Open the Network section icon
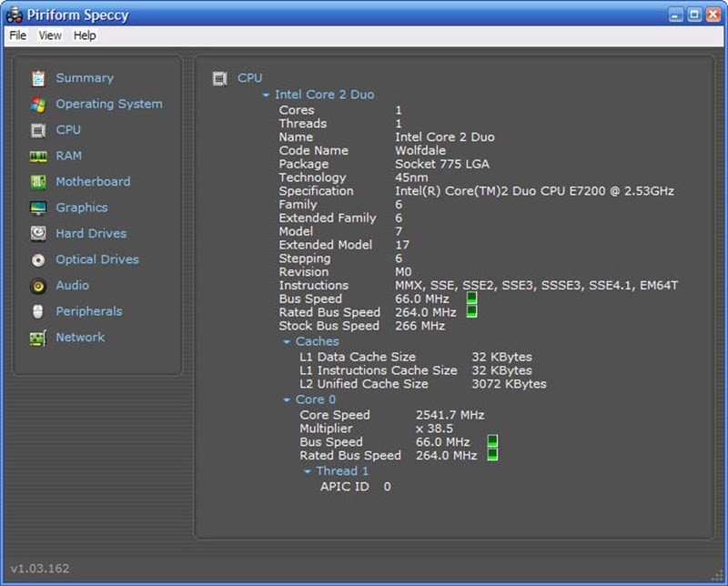Screen dimensions: 728x586 point(37,337)
